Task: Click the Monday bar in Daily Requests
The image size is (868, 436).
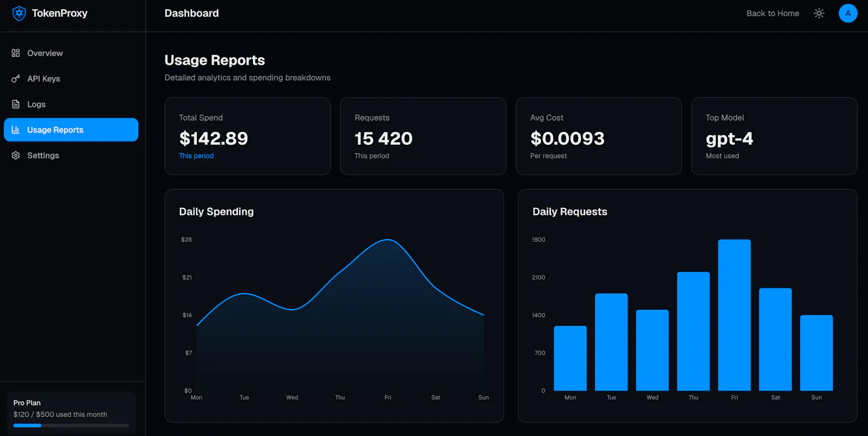Action: coord(570,358)
